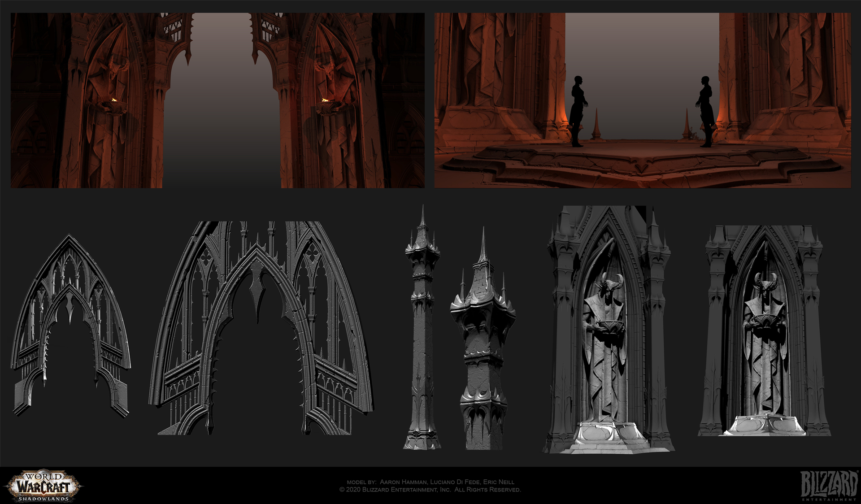
Task: Click the model credits text line
Action: pyautogui.click(x=430, y=482)
